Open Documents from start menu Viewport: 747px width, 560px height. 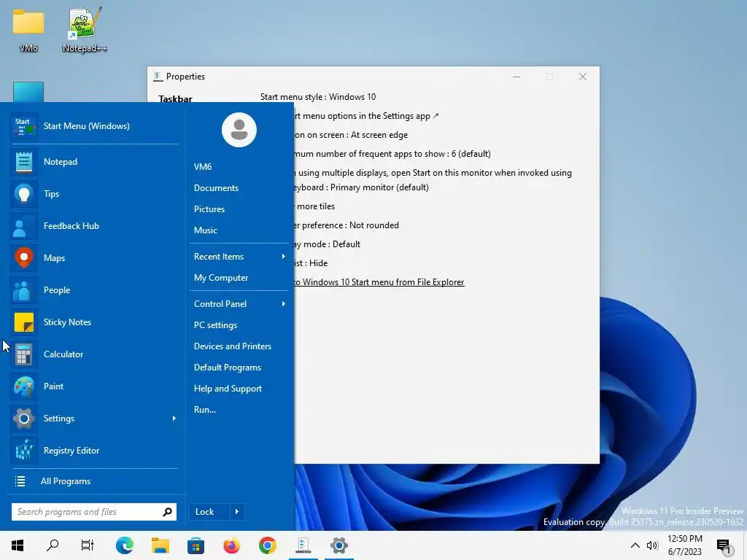tap(216, 188)
